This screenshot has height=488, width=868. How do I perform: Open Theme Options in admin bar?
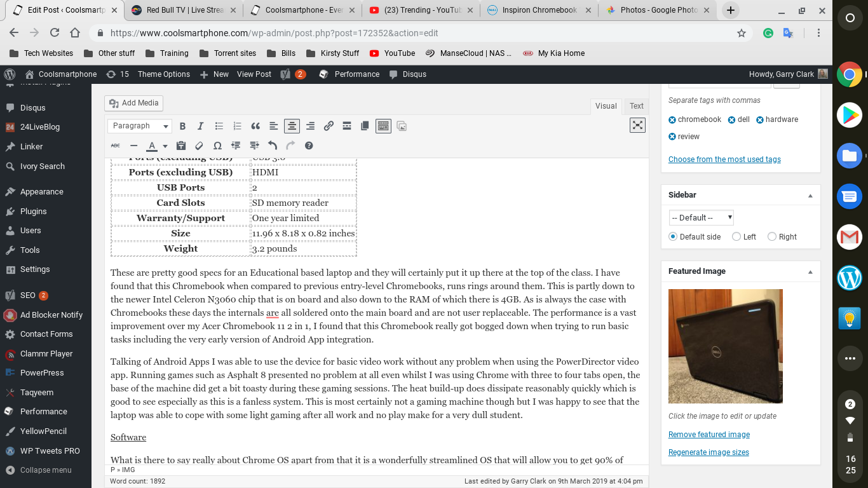tap(164, 74)
